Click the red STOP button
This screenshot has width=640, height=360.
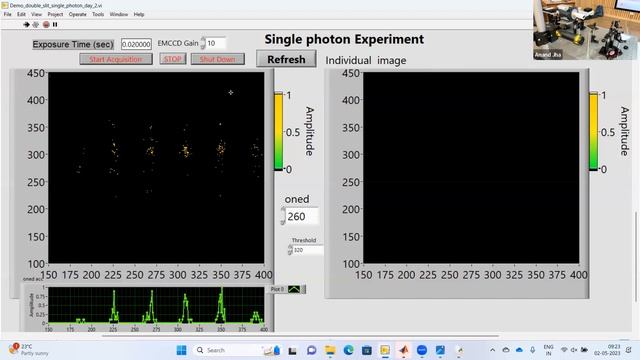[172, 59]
